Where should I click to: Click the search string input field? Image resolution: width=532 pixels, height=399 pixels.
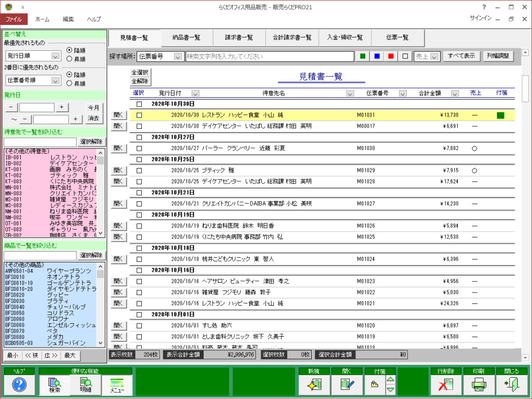click(x=270, y=57)
